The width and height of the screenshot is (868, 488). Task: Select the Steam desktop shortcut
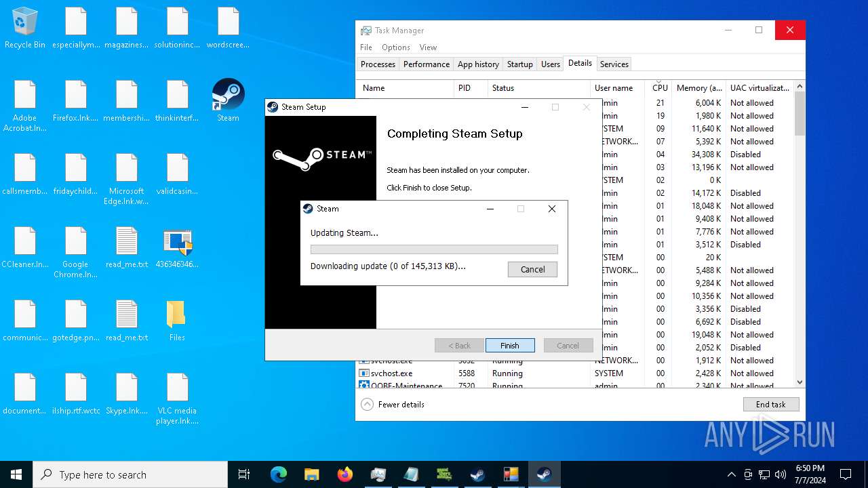(x=228, y=100)
